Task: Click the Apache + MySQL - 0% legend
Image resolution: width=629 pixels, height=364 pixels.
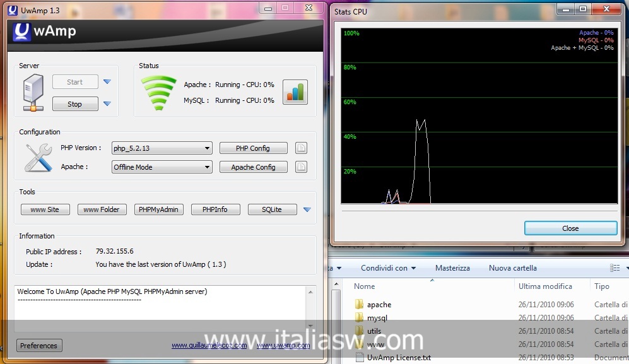Action: pos(582,48)
